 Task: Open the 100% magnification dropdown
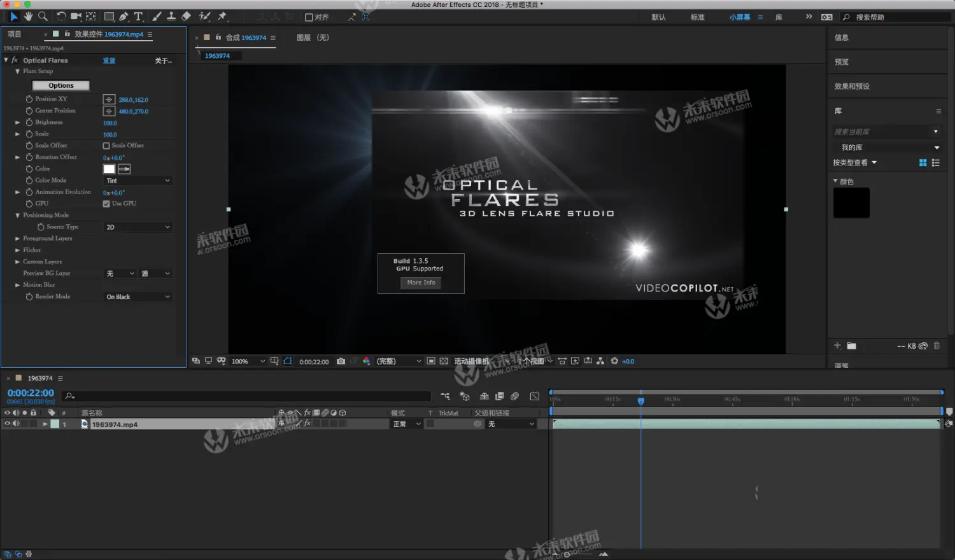(248, 361)
